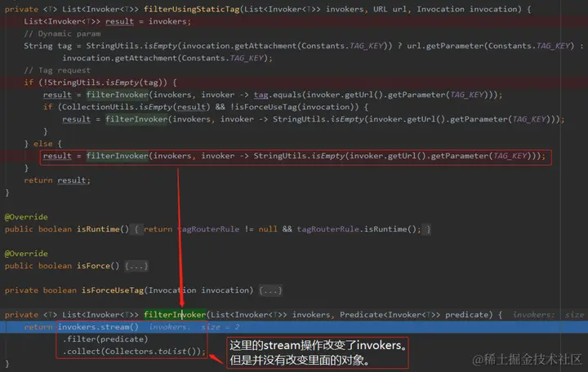
Task: Click "invokers.stream()" in the highlighted debug line
Action: coord(98,327)
